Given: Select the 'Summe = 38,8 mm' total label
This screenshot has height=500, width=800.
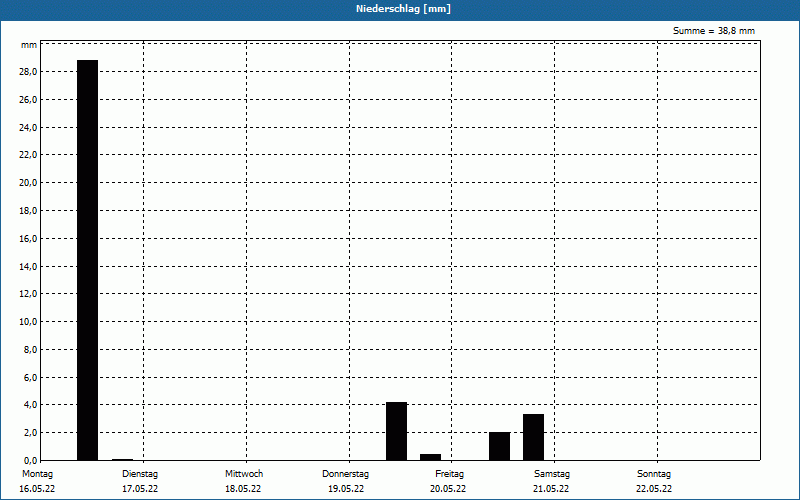Looking at the screenshot, I should 714,31.
